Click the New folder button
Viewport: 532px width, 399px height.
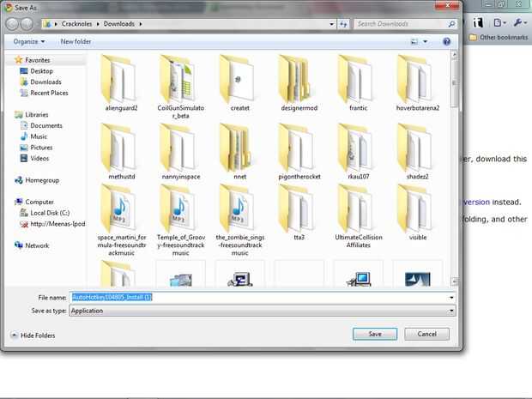(76, 42)
